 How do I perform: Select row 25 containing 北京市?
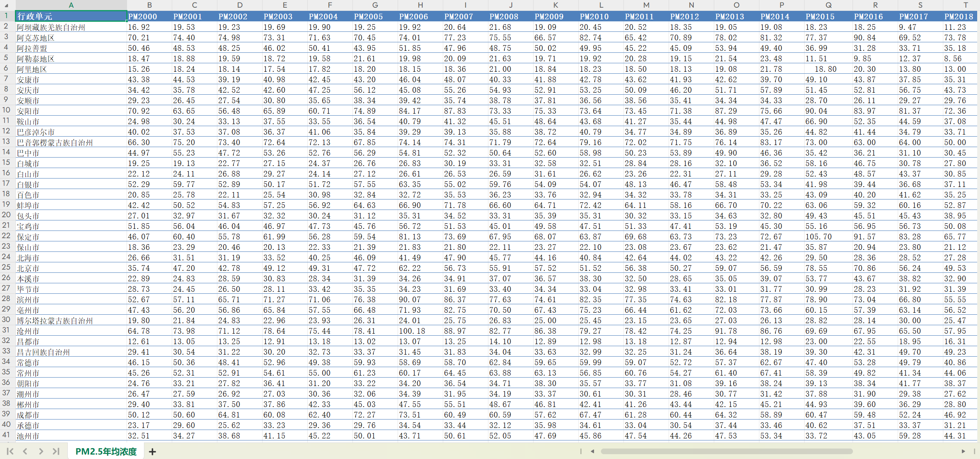[6, 268]
